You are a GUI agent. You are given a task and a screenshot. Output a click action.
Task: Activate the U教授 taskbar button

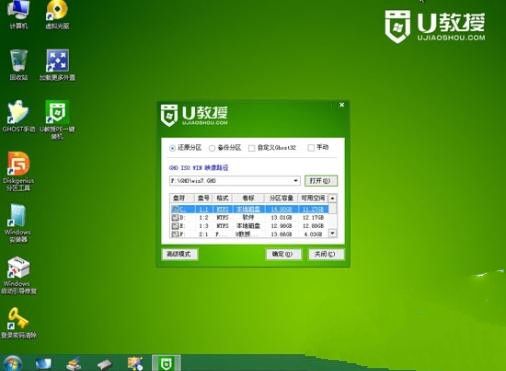click(x=166, y=363)
